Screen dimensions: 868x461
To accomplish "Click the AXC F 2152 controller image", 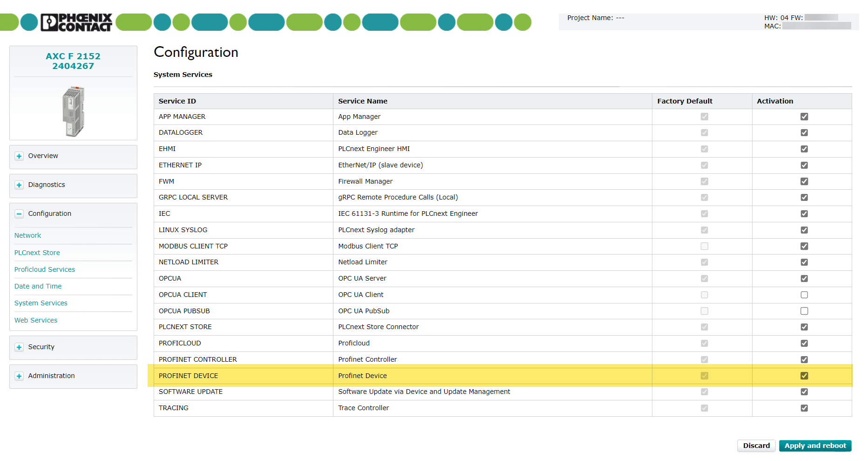I will point(73,111).
